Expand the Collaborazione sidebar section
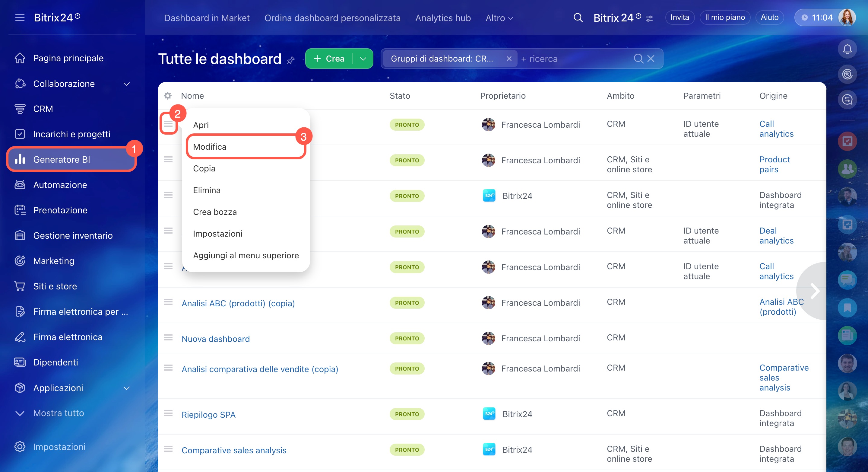The height and width of the screenshot is (472, 868). 126,84
